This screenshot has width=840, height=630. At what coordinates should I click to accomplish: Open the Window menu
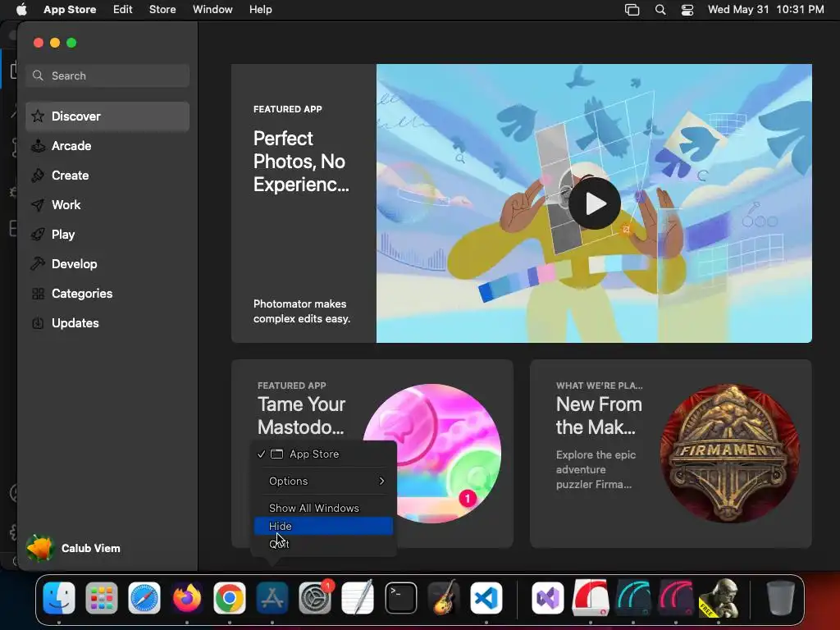(212, 10)
